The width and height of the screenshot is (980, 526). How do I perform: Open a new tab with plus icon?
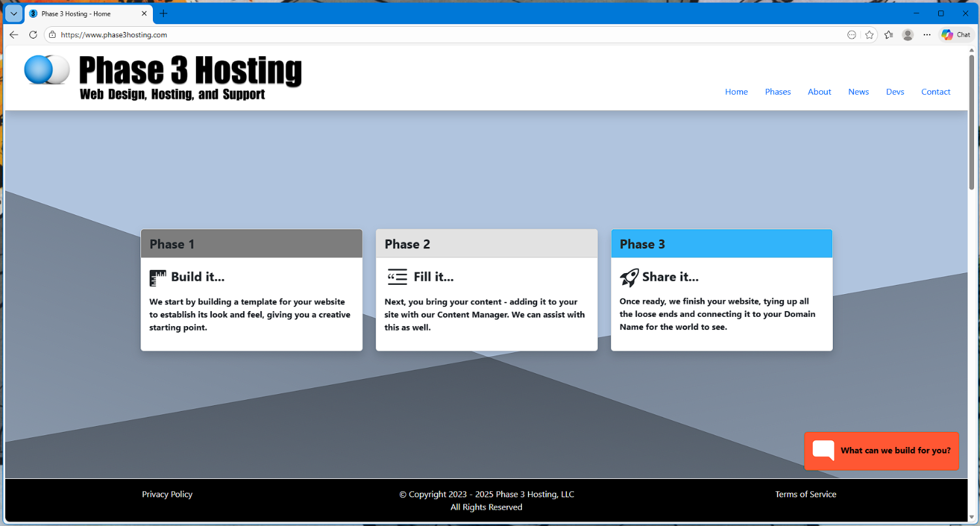click(x=163, y=14)
